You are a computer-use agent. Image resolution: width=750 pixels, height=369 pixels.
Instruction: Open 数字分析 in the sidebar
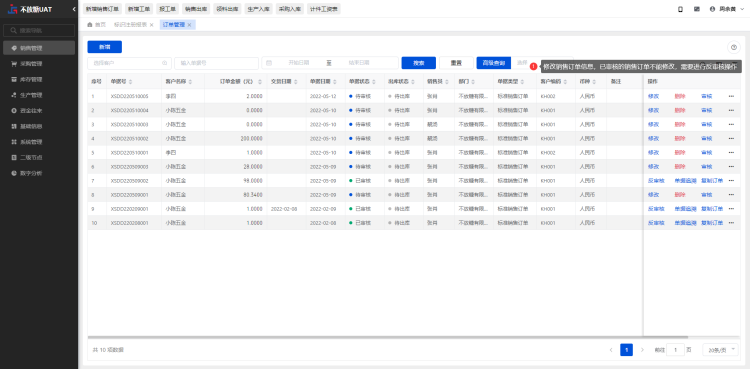tap(39, 173)
